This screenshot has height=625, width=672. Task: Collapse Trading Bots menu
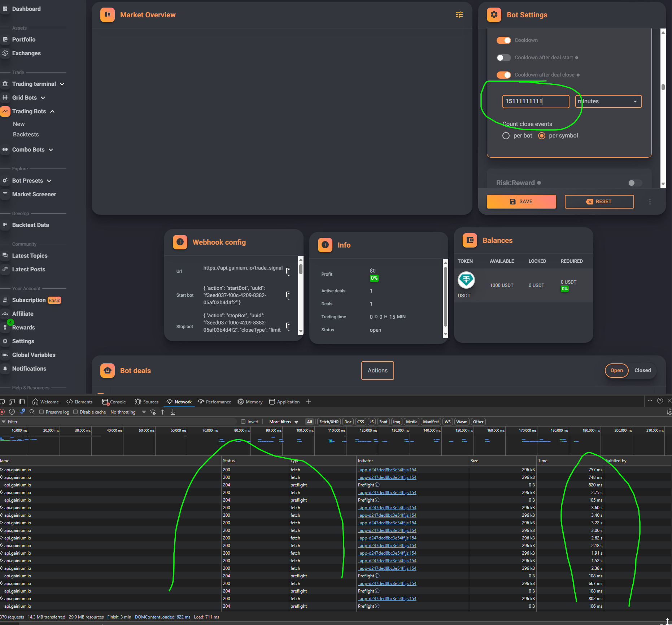point(52,112)
